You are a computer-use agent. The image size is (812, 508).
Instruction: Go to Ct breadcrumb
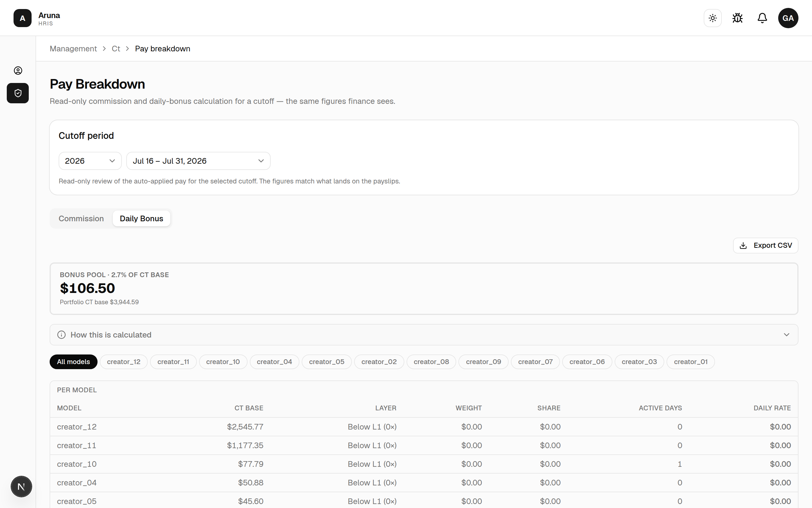(x=116, y=49)
